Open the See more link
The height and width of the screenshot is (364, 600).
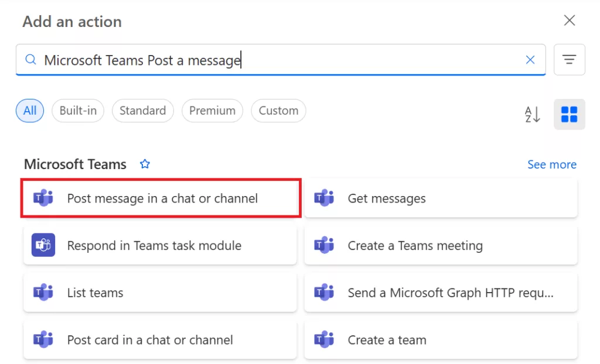click(x=552, y=164)
